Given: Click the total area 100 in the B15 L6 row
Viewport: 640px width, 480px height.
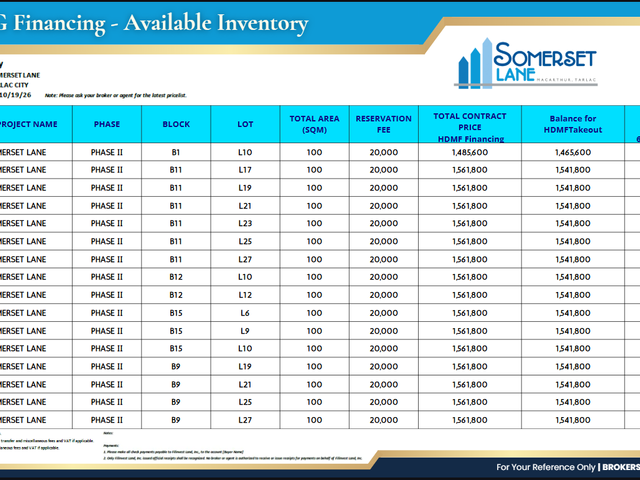Looking at the screenshot, I should point(314,313).
